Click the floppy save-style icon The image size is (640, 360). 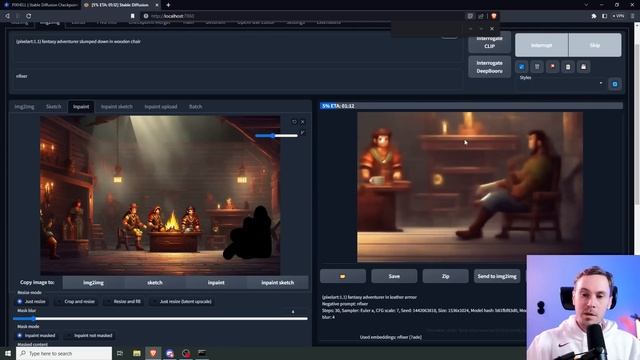click(584, 67)
